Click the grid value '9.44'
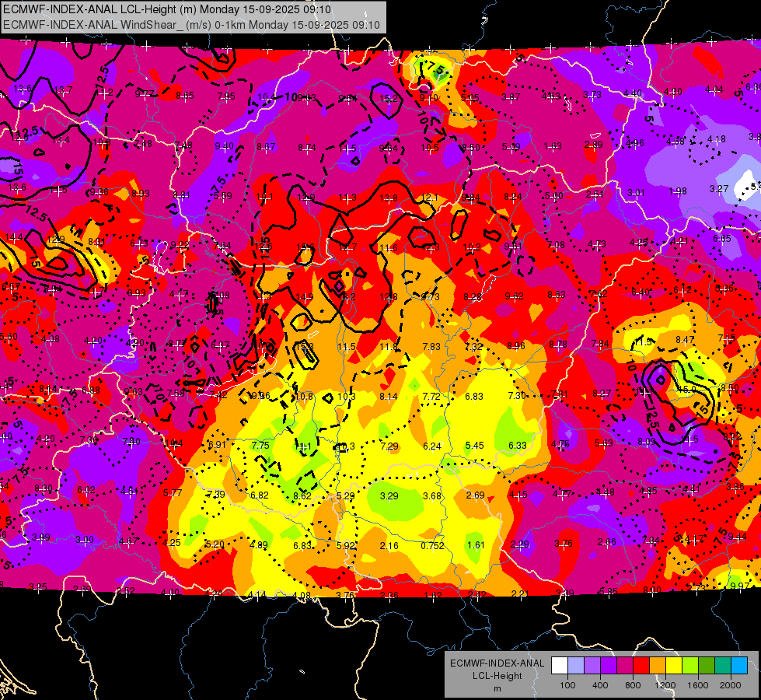The image size is (761, 700). 737,537
